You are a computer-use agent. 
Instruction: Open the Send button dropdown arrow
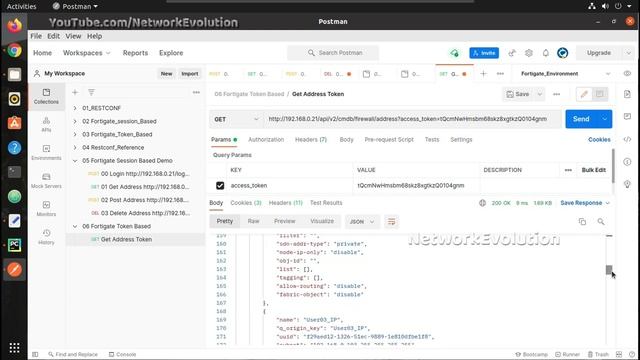[x=604, y=119]
